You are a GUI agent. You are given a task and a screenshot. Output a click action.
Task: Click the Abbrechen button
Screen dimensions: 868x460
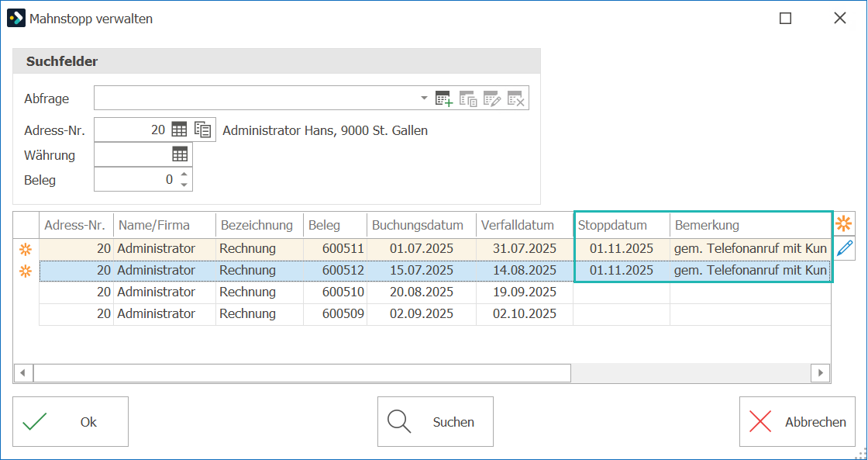click(797, 422)
